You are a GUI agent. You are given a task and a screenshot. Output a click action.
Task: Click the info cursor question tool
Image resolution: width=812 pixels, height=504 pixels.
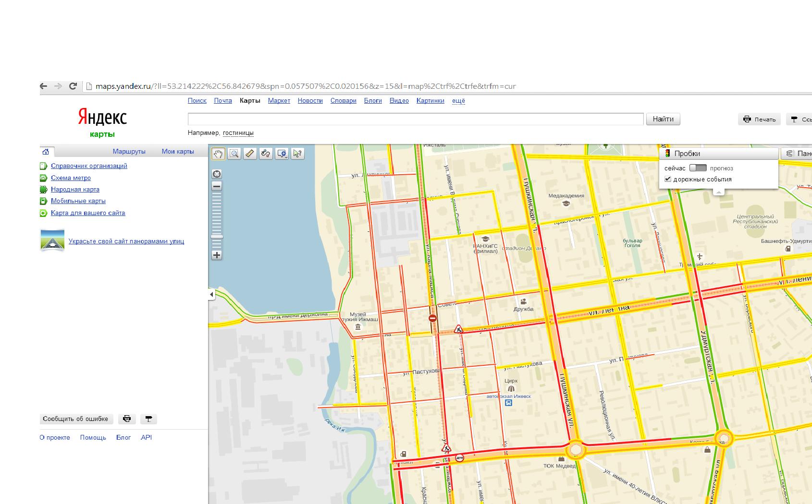(297, 154)
